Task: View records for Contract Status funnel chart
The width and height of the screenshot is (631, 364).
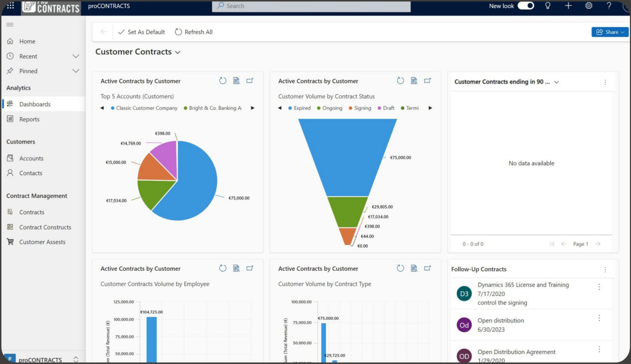Action: click(414, 81)
